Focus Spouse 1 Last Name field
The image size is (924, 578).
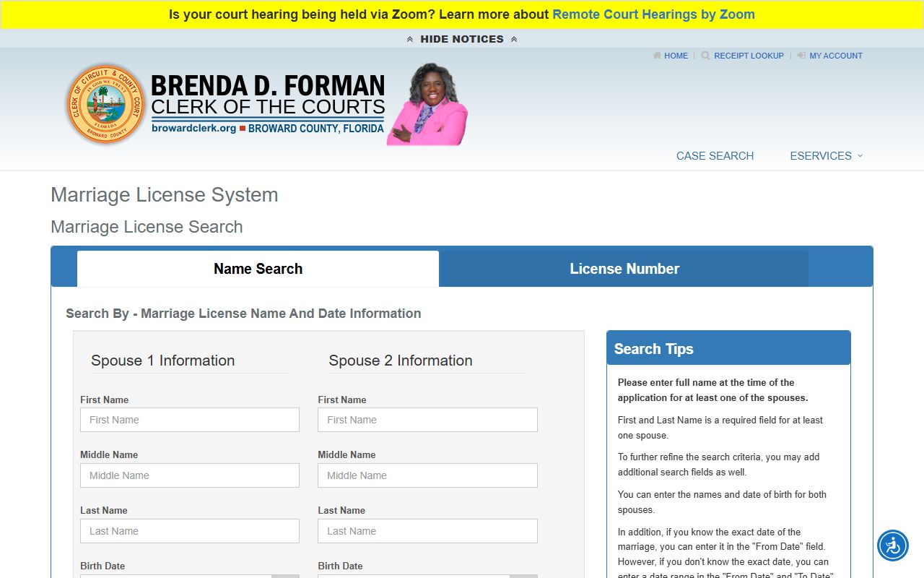(x=190, y=531)
